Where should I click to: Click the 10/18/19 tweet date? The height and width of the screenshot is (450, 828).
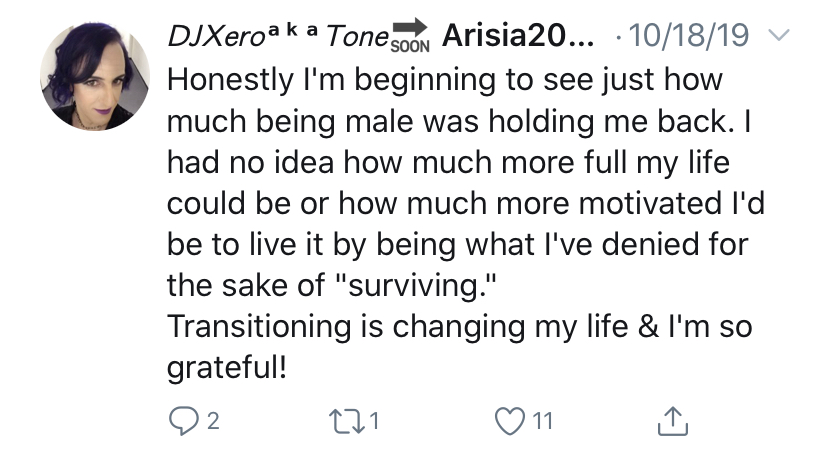(x=689, y=36)
